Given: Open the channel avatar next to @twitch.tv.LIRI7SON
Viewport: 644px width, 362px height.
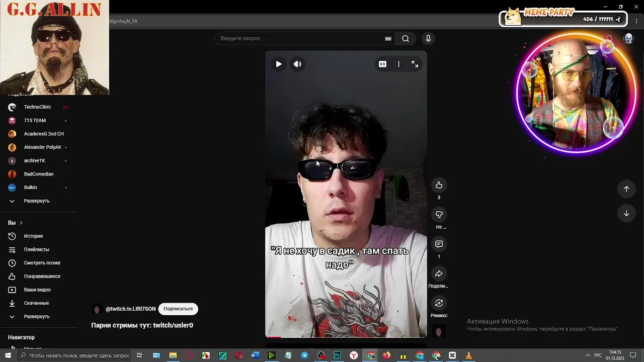Looking at the screenshot, I should pos(97,309).
